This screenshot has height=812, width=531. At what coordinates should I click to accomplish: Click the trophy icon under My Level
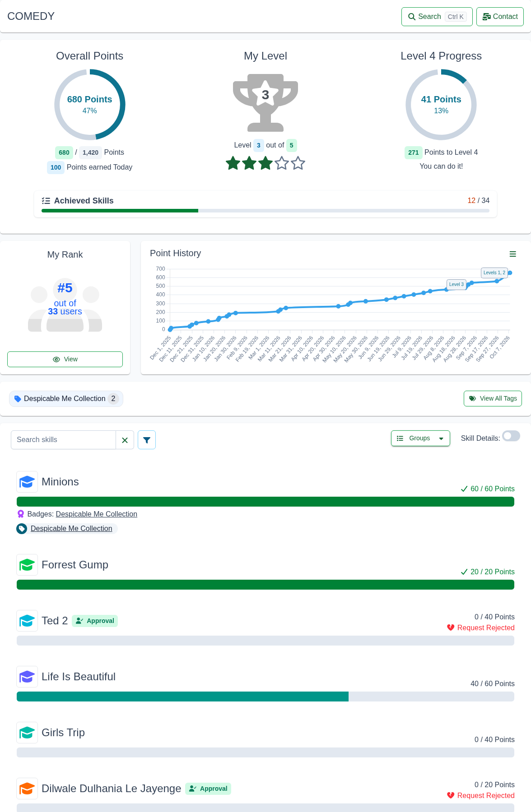265,103
